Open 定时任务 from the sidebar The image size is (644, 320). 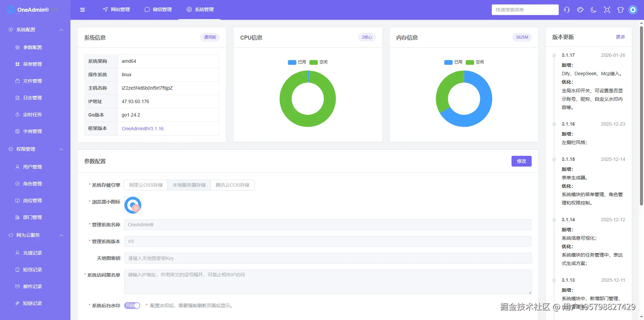click(x=32, y=114)
